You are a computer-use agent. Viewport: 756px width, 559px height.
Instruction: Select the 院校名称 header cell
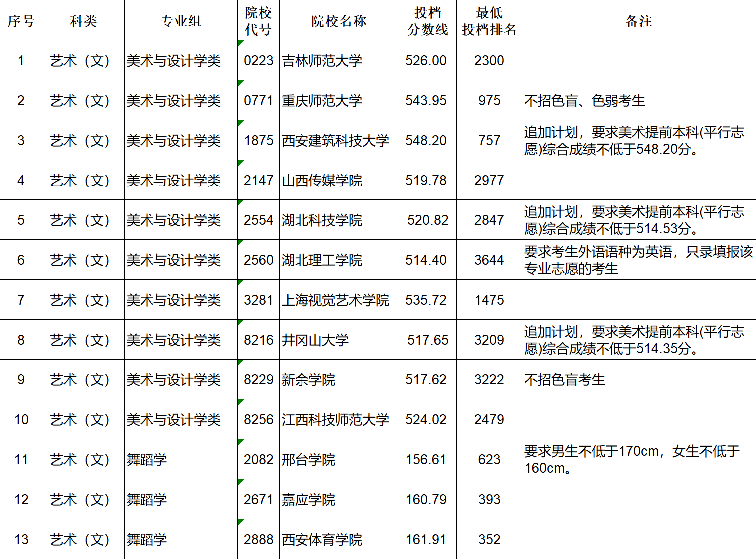[x=339, y=20]
